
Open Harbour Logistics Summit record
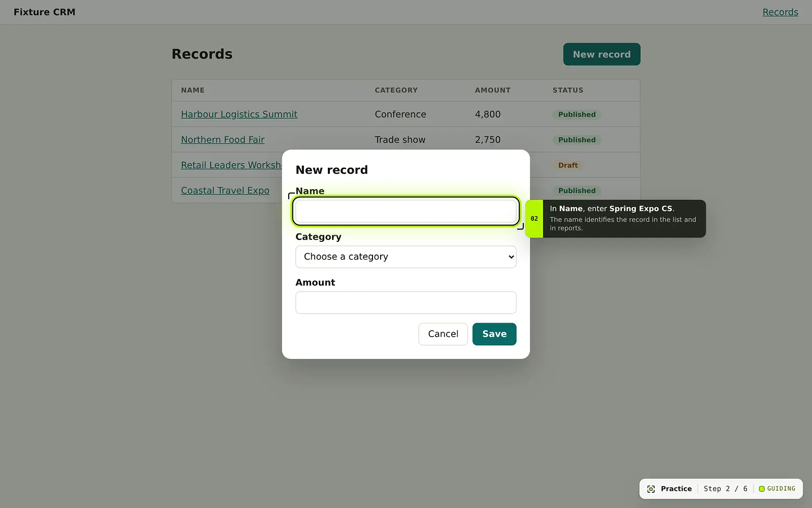point(239,114)
